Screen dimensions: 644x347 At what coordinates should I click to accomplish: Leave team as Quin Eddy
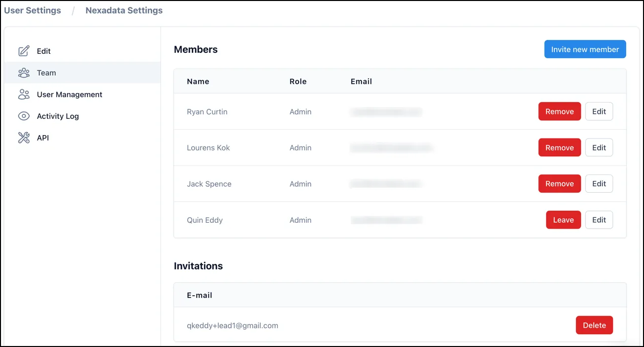563,220
